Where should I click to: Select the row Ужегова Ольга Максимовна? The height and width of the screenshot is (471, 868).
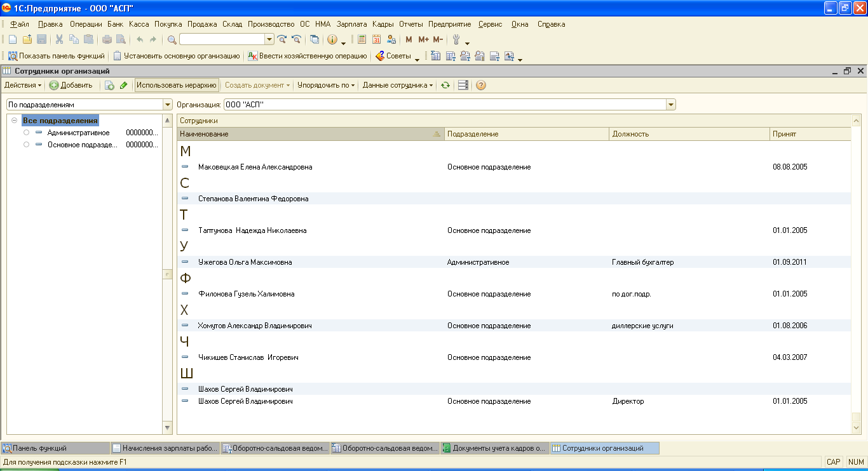pos(514,262)
